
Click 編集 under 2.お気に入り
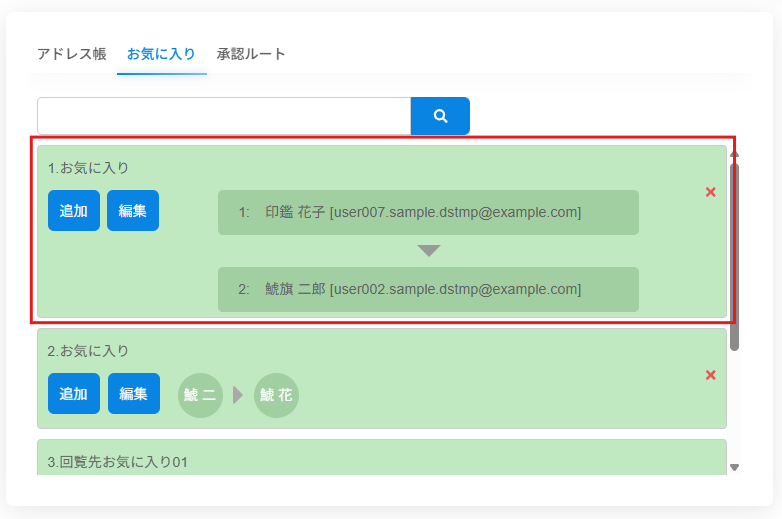(x=134, y=394)
